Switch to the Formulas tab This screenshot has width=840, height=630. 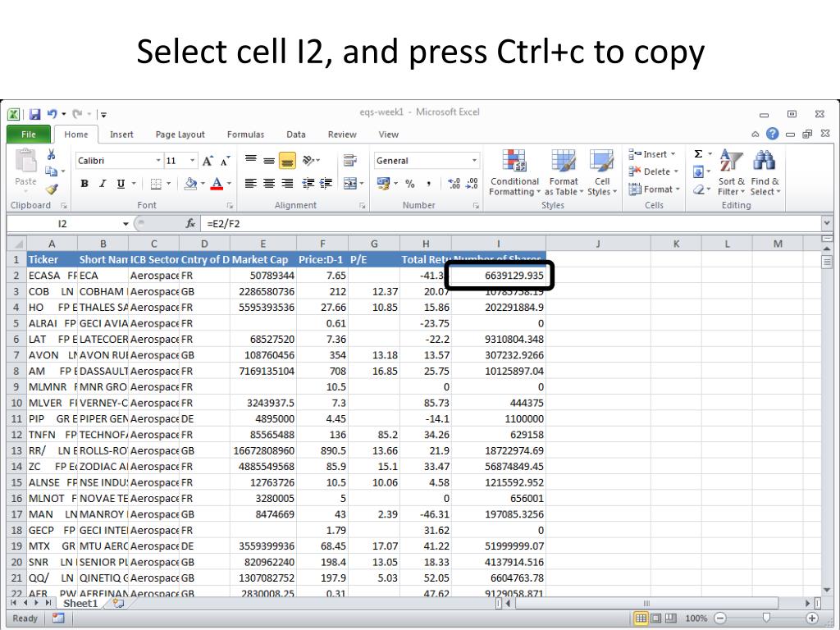(x=245, y=135)
